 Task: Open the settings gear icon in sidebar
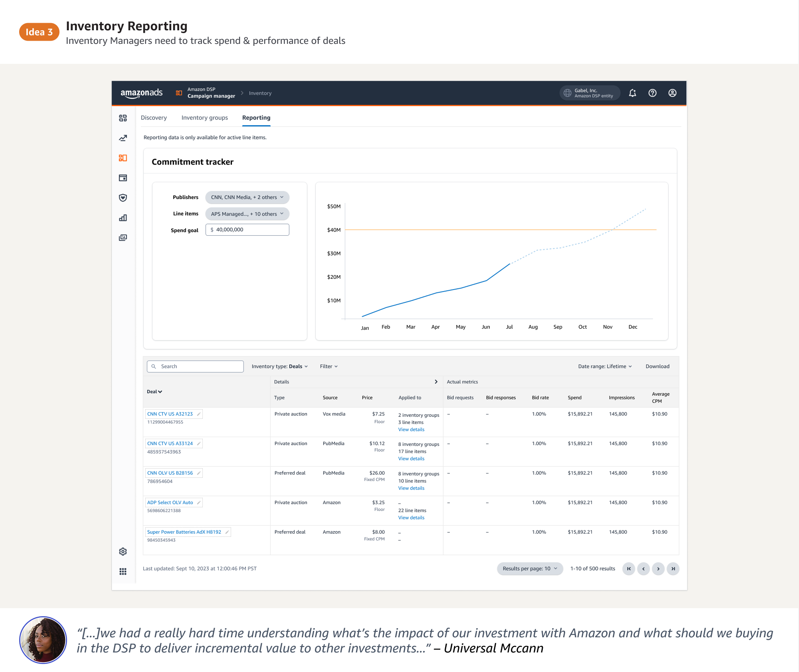(x=123, y=552)
